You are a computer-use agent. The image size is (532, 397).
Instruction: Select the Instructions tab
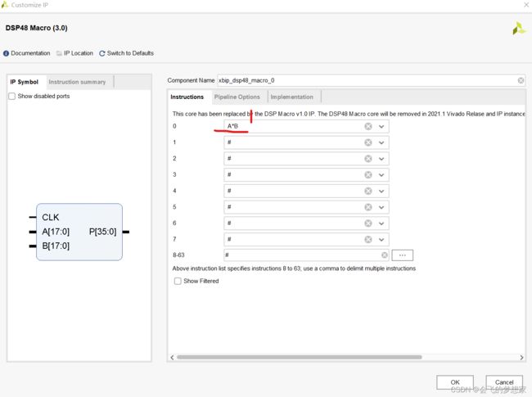click(x=187, y=97)
